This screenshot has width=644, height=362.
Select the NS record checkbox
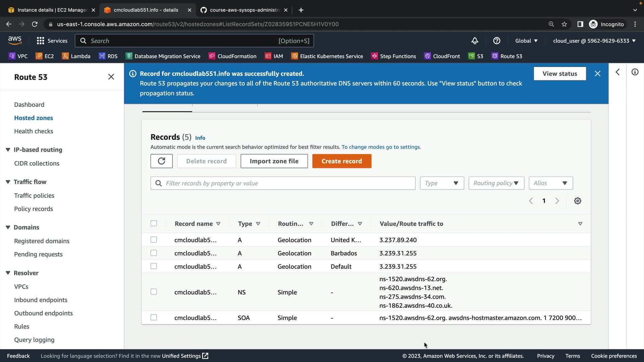tap(154, 292)
